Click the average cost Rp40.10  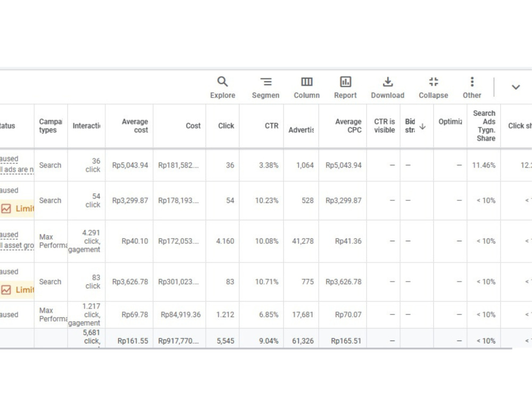tap(135, 241)
